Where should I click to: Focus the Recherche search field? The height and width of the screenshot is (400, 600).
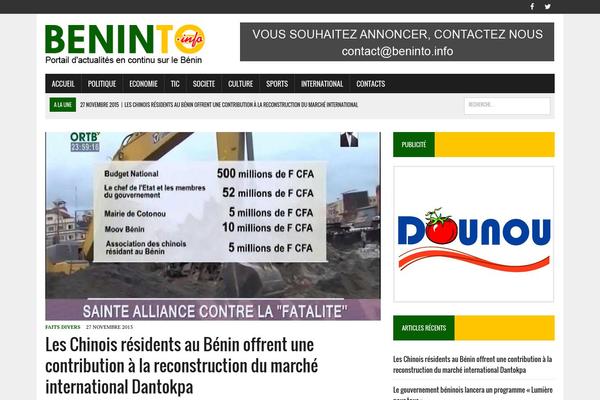(507, 106)
